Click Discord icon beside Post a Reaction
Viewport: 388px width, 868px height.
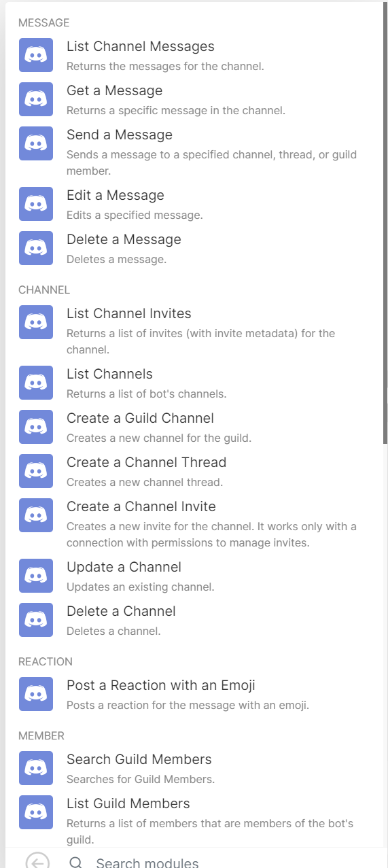36,694
